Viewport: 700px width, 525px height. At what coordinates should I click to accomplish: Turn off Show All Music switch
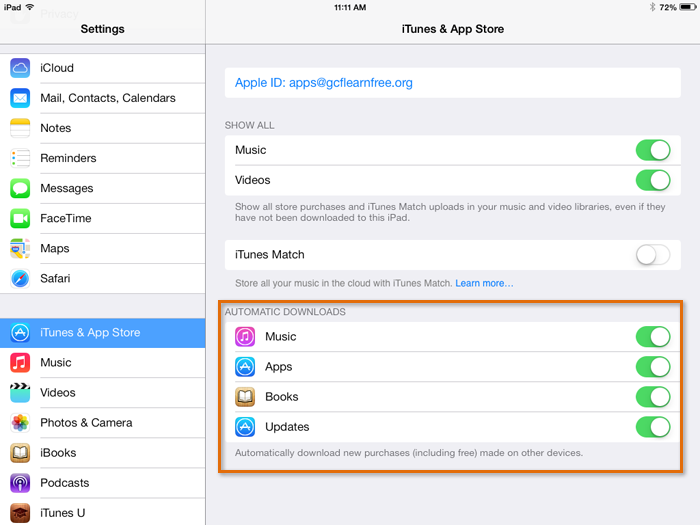tap(653, 150)
